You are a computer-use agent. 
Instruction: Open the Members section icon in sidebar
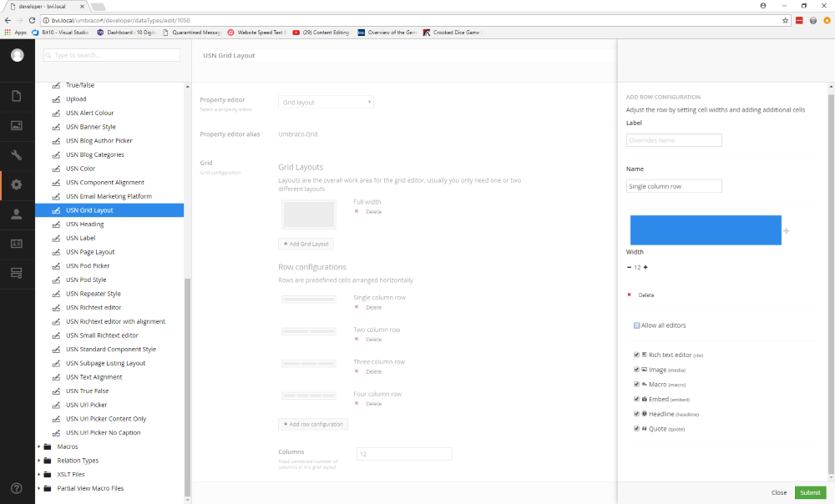coord(17,243)
